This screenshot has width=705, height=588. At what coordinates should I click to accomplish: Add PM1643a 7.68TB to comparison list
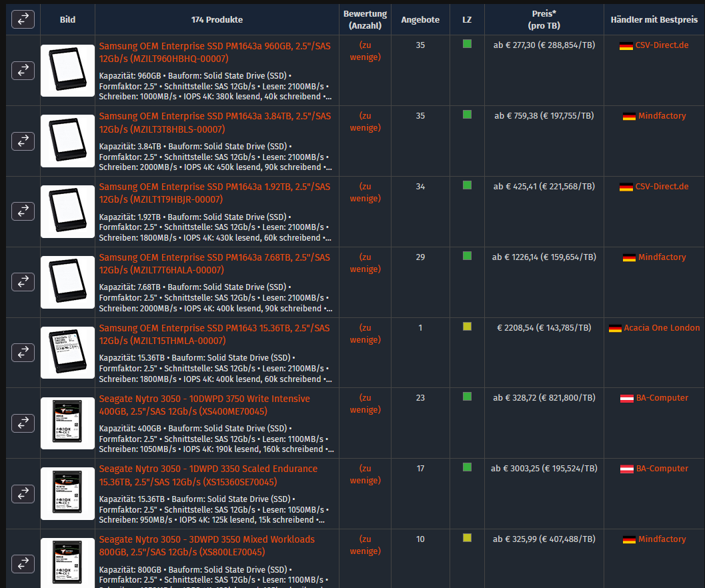[x=23, y=282]
